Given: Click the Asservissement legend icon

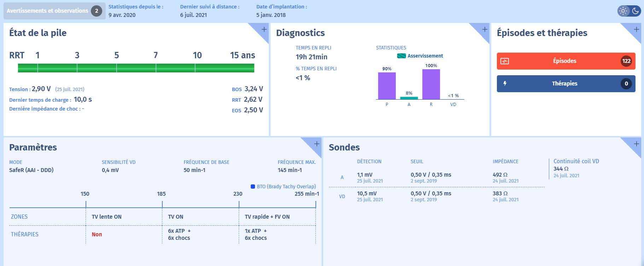Looking at the screenshot, I should (x=401, y=56).
